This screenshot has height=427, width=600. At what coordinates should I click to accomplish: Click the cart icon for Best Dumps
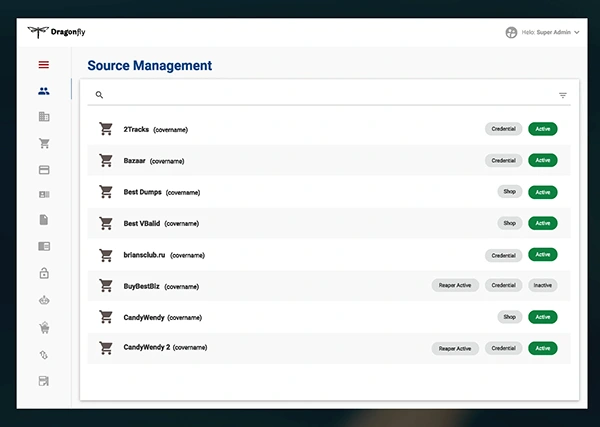[x=106, y=191]
